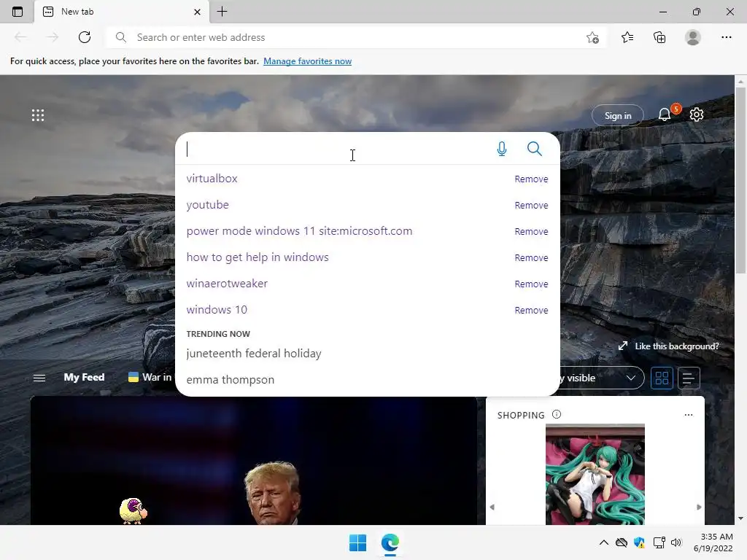
Task: Open the Windows Start menu
Action: (357, 542)
